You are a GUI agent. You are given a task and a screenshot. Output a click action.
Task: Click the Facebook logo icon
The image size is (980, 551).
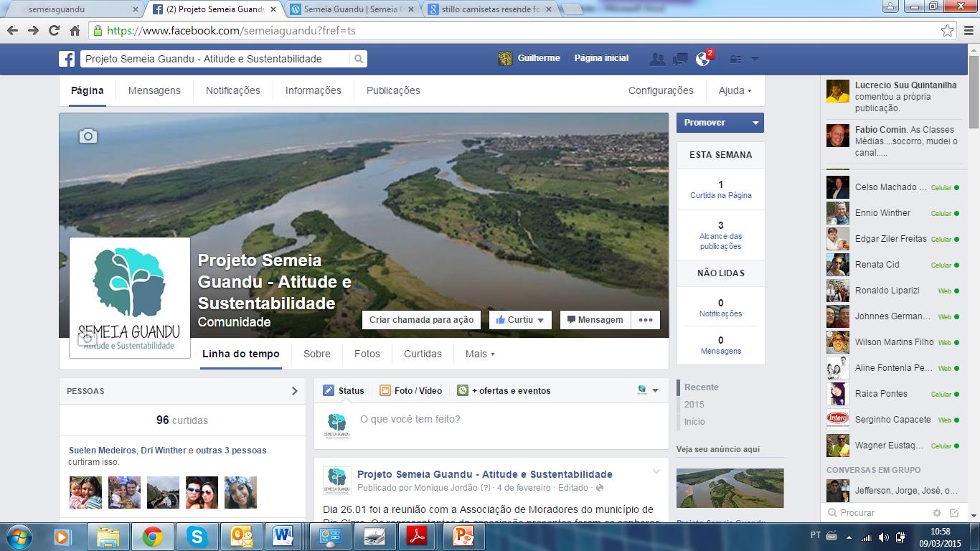click(67, 59)
